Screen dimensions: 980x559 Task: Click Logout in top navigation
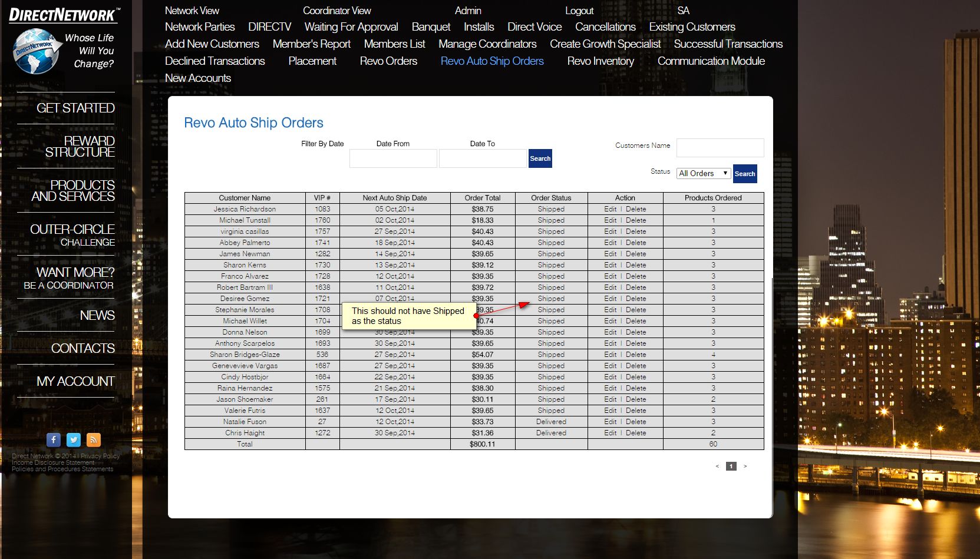(579, 11)
